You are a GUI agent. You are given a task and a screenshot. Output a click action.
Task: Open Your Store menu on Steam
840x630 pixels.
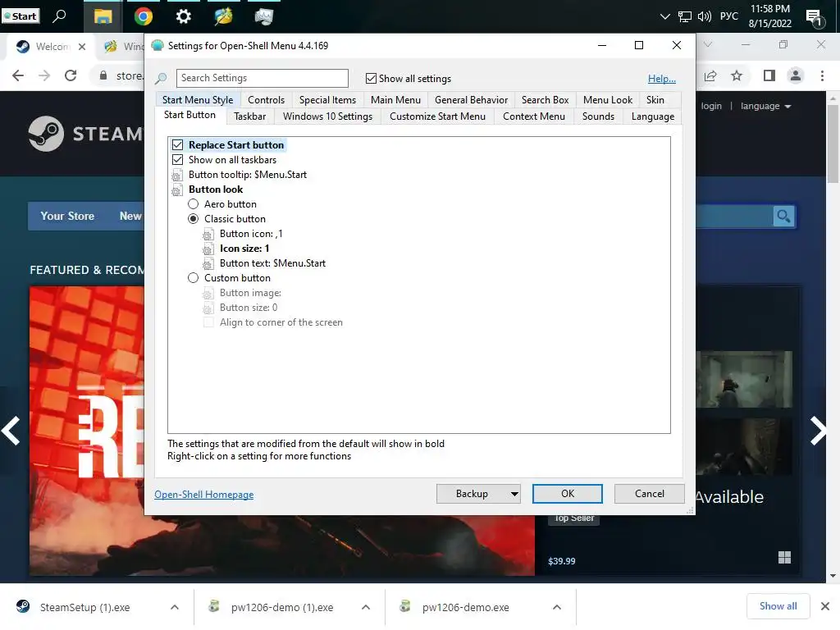click(67, 216)
